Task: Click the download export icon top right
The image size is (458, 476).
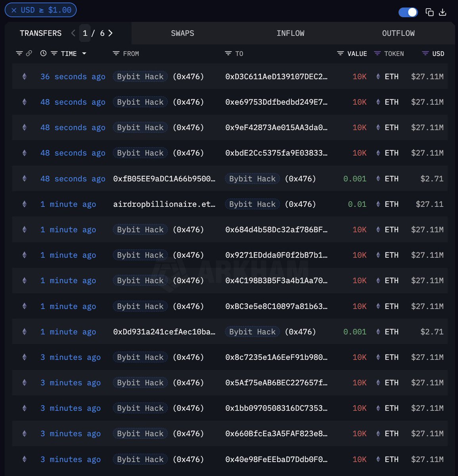Action: click(443, 12)
